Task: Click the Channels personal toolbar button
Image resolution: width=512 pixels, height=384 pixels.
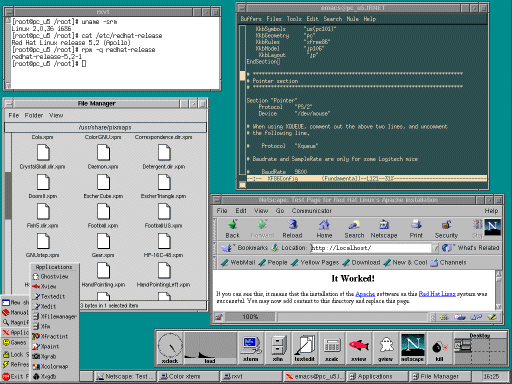Action: [449, 263]
